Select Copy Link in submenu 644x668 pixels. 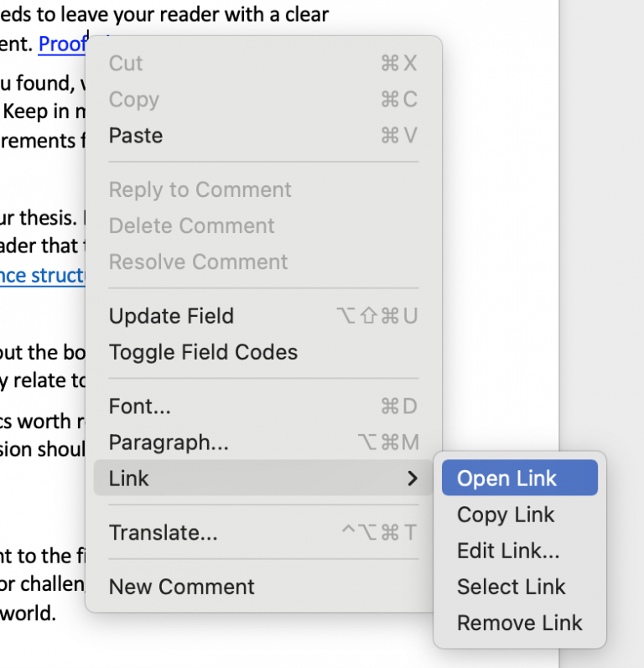click(x=506, y=515)
